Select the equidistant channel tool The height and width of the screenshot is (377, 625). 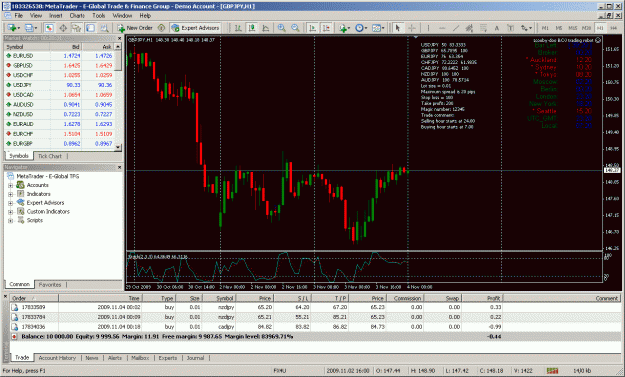(469, 28)
